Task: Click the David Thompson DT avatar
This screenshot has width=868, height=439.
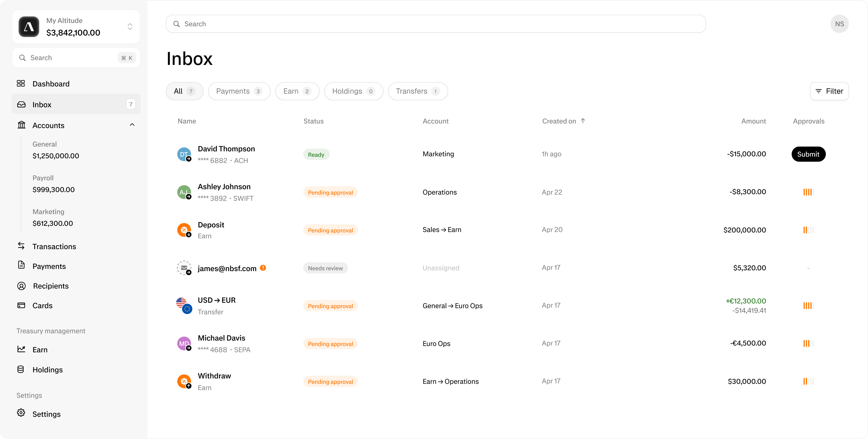Action: [184, 154]
